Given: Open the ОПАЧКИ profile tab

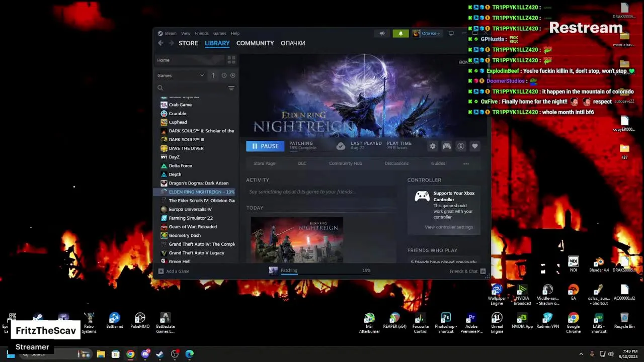Looking at the screenshot, I should tap(293, 43).
